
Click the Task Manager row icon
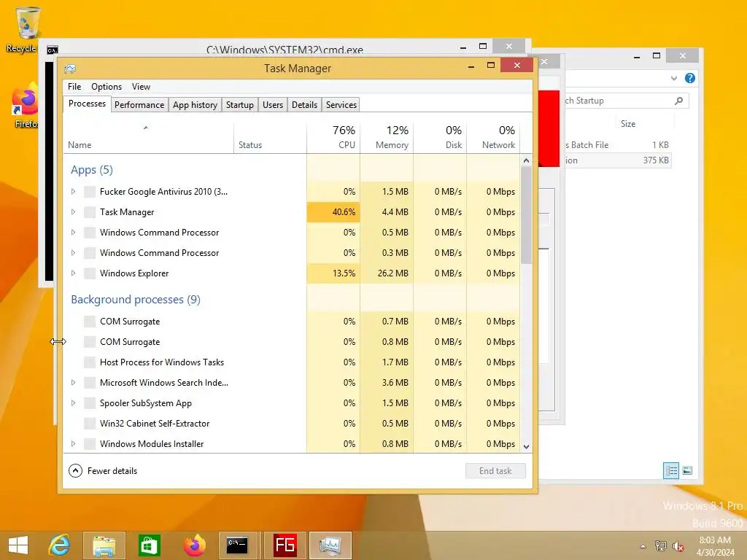(90, 212)
